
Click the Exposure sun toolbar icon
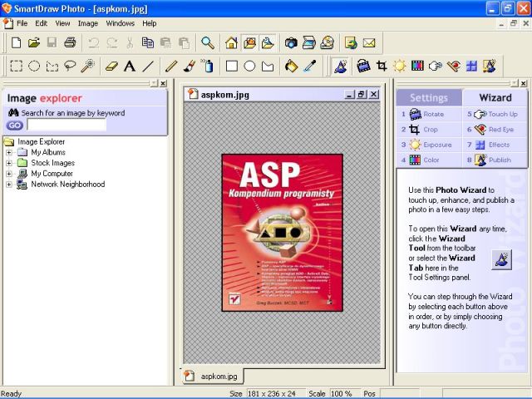click(399, 66)
